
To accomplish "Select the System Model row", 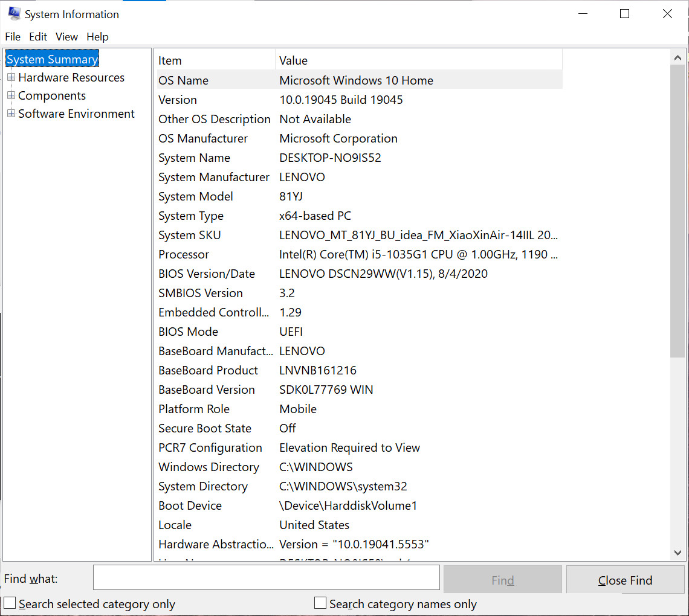I will coord(360,196).
